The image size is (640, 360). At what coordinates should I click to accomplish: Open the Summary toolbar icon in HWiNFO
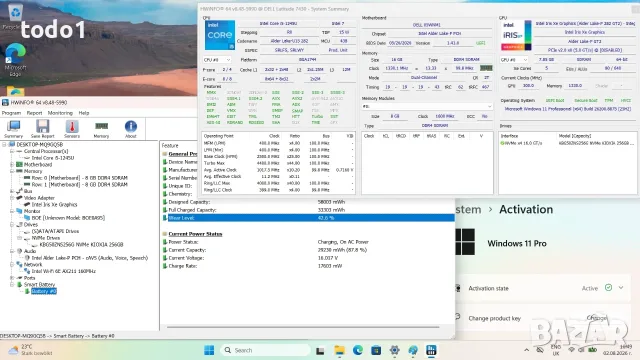[13, 129]
